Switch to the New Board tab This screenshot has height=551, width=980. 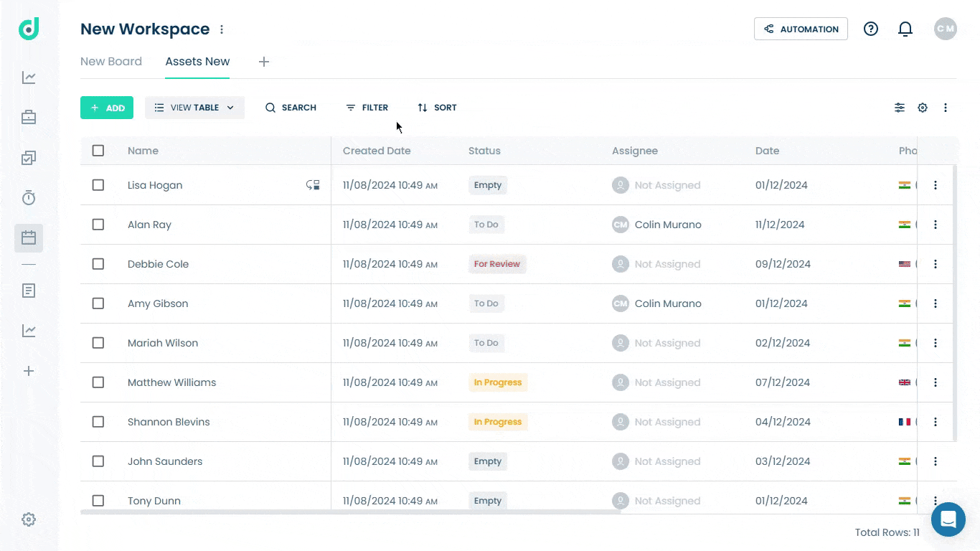(x=111, y=62)
